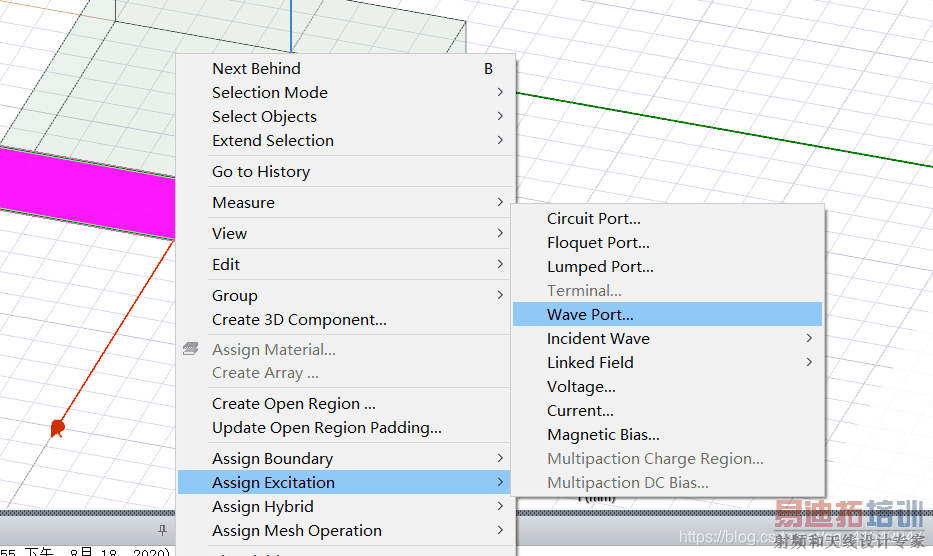
Task: Select Create 3D Component
Action: point(299,320)
